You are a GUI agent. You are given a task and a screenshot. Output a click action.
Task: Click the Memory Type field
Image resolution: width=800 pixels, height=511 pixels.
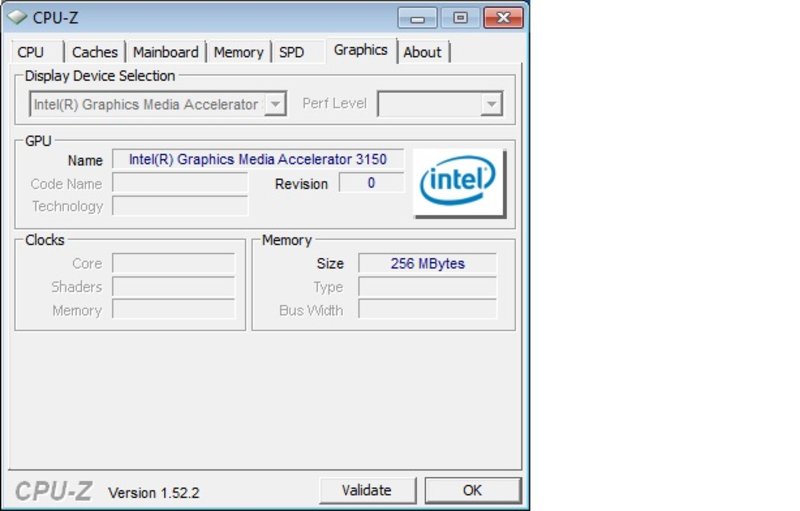click(x=428, y=287)
